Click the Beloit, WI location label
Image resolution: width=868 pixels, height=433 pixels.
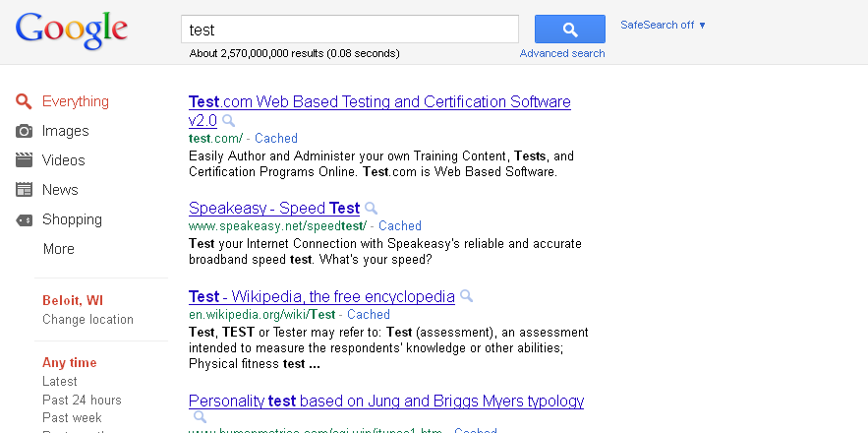tap(73, 300)
